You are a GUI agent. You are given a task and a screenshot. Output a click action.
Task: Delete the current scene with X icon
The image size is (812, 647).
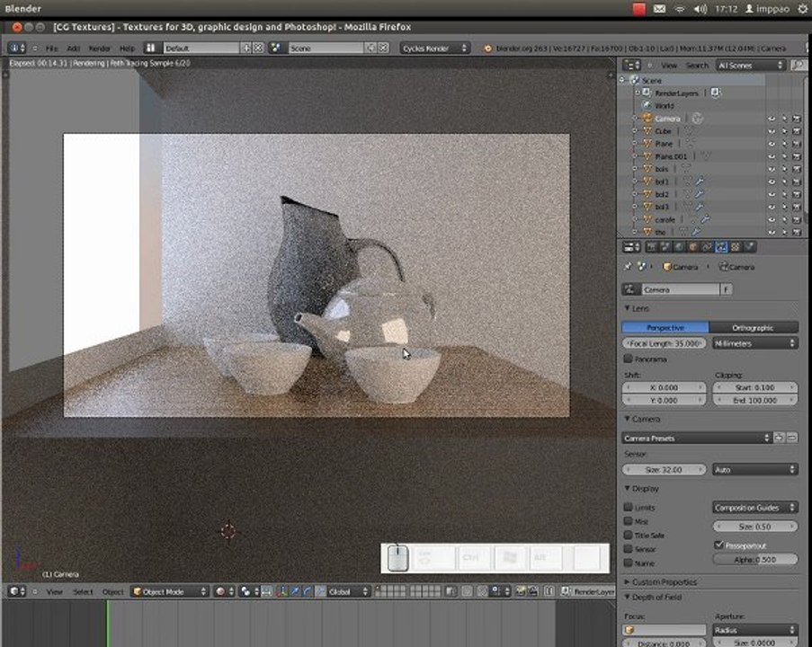[x=383, y=49]
